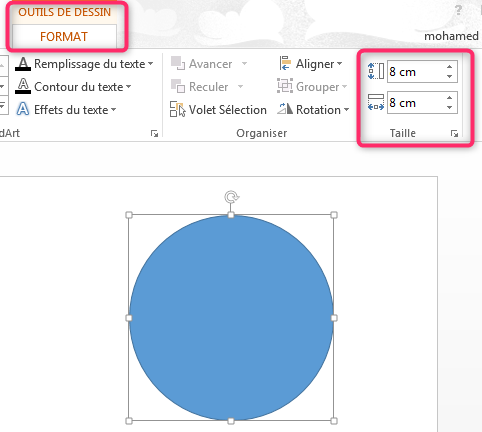Switch to the FORMAT ribbon tab
This screenshot has height=432, width=482.
pos(64,36)
